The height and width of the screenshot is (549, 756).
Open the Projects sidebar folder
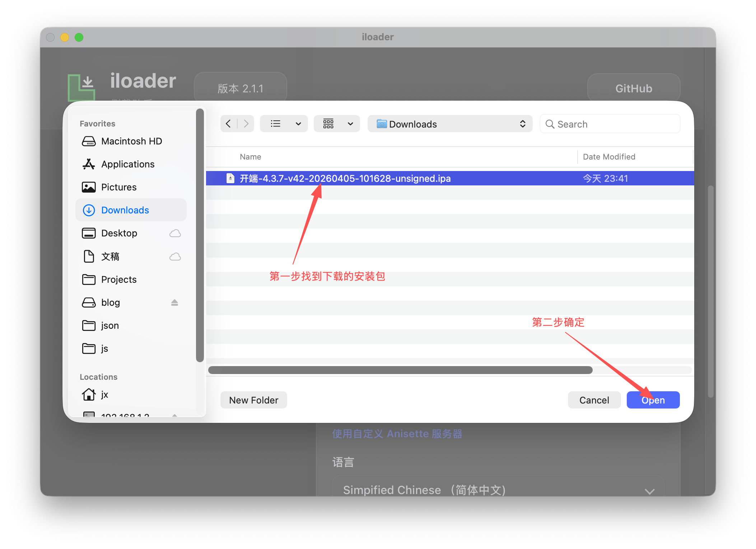click(119, 280)
